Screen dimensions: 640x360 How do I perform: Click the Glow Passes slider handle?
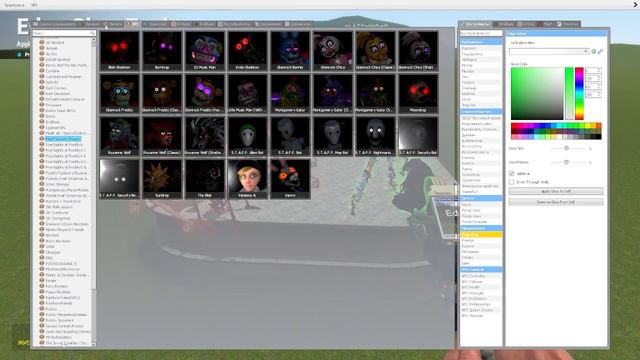pyautogui.click(x=566, y=162)
